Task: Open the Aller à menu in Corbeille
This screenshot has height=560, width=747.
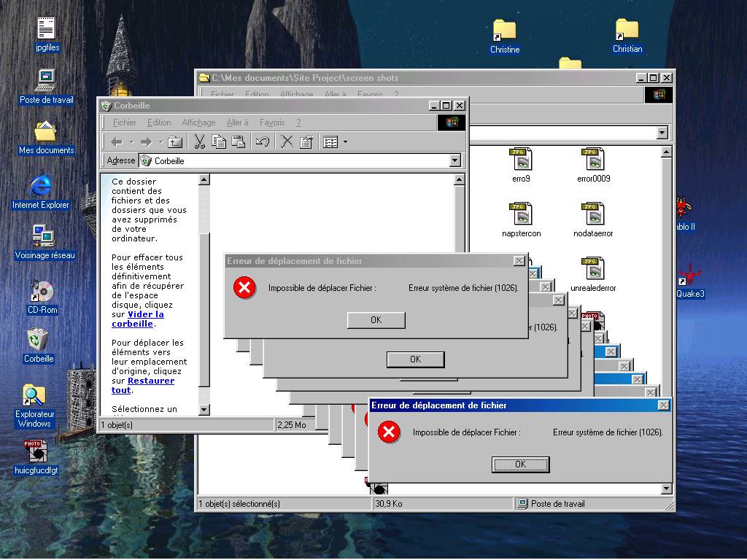Action: 237,122
